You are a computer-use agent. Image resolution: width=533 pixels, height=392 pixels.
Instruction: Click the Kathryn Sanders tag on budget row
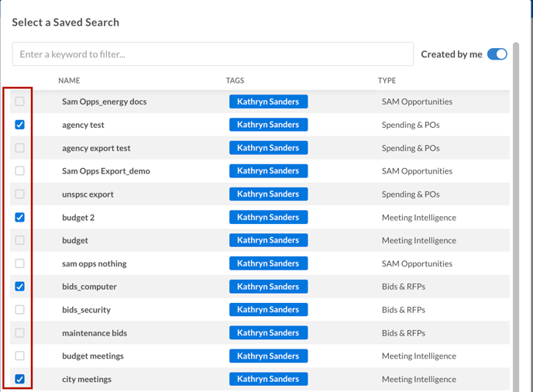(268, 240)
